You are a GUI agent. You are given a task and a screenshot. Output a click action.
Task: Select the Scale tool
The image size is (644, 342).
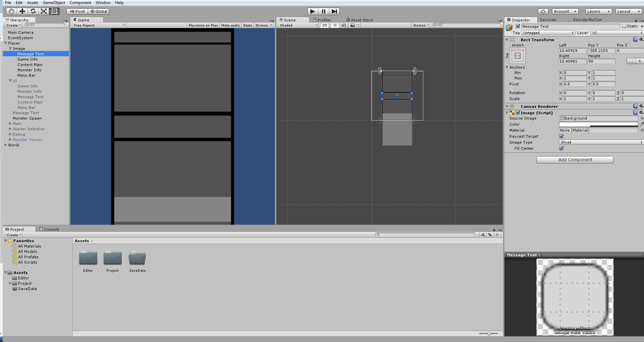(44, 11)
